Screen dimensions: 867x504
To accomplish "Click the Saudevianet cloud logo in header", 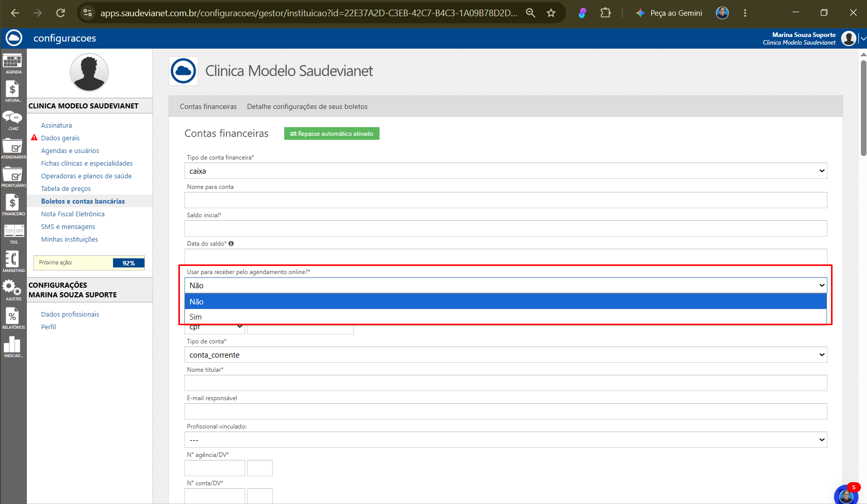I will 14,38.
